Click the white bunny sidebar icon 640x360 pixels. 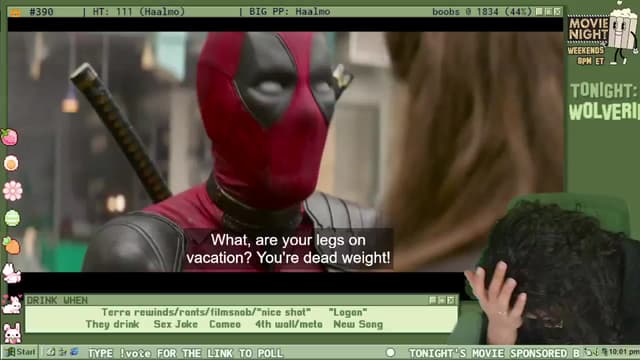pyautogui.click(x=11, y=273)
